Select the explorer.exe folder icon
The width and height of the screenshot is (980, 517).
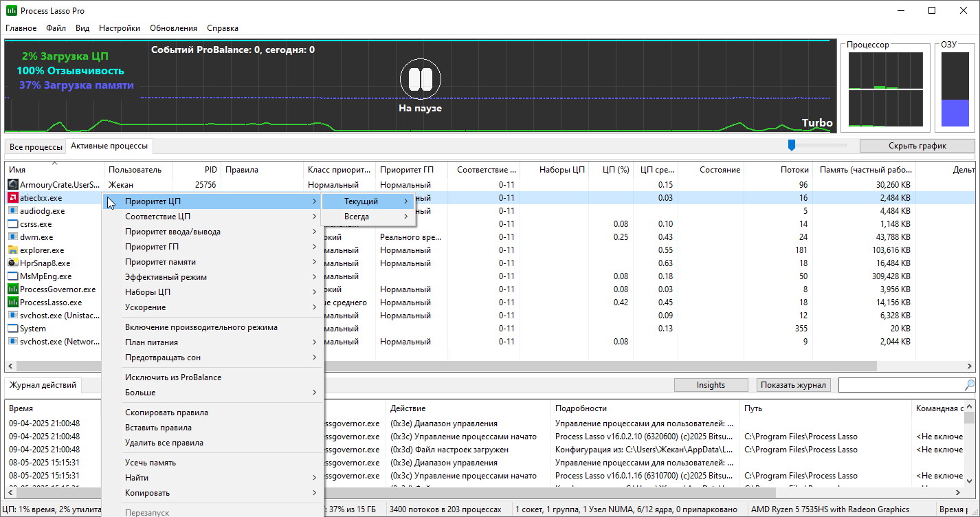click(x=13, y=250)
